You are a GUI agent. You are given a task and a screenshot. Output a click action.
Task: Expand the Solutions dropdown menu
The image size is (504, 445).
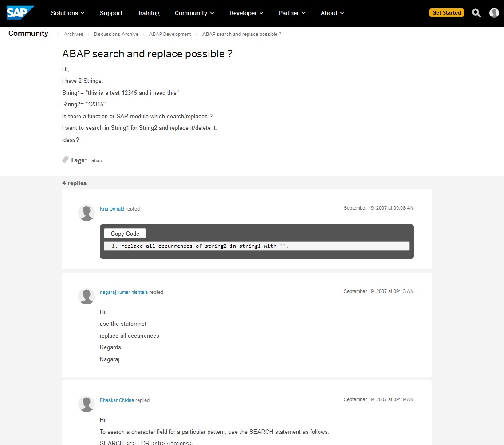pos(67,13)
